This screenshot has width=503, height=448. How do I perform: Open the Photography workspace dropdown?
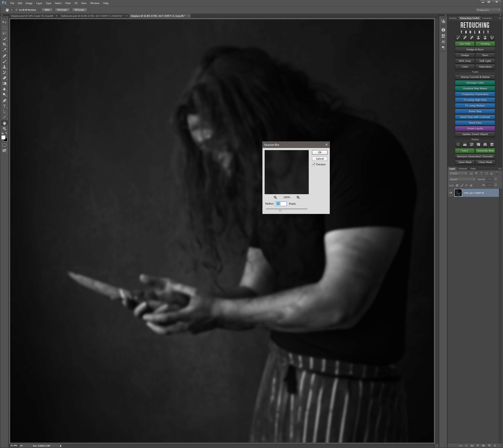[x=488, y=10]
